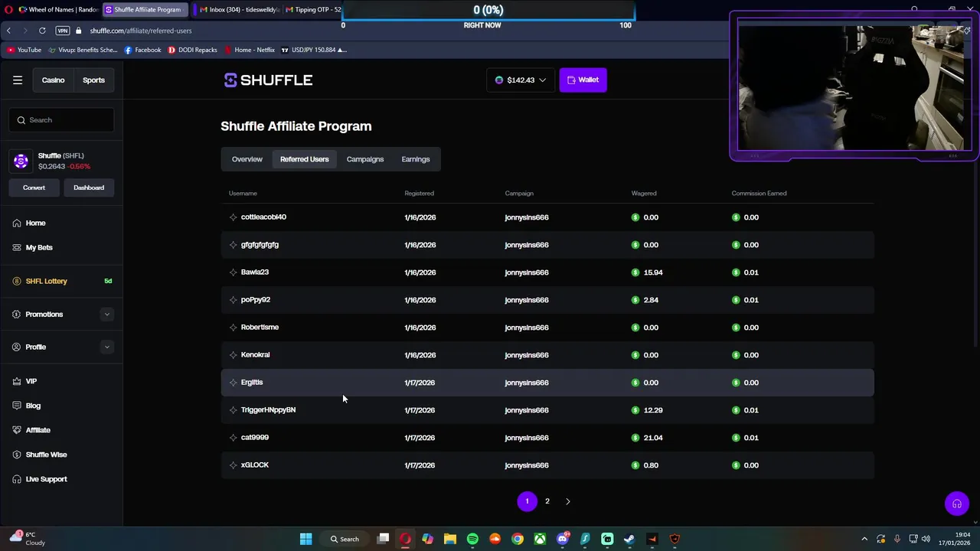Open the Campaigns tab

365,159
